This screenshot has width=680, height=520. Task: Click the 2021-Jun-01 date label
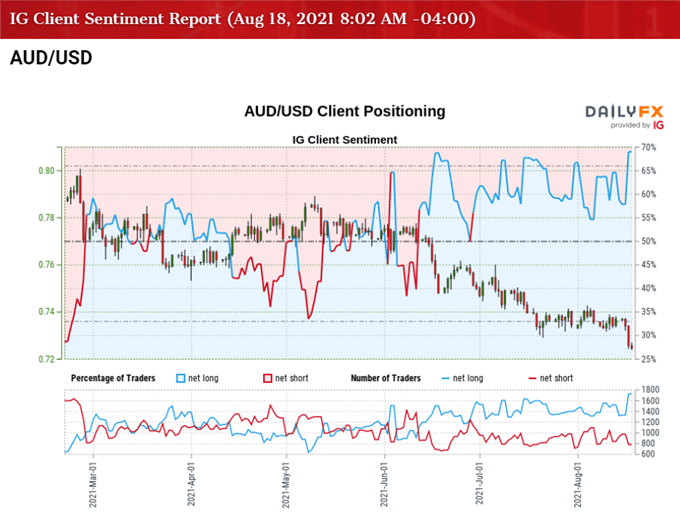[x=384, y=484]
